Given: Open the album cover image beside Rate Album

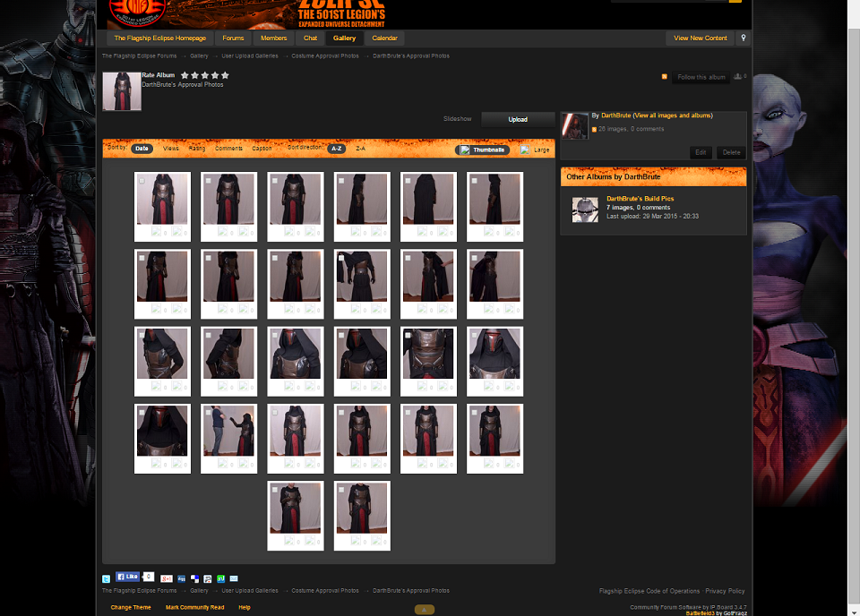Looking at the screenshot, I should click(x=122, y=91).
